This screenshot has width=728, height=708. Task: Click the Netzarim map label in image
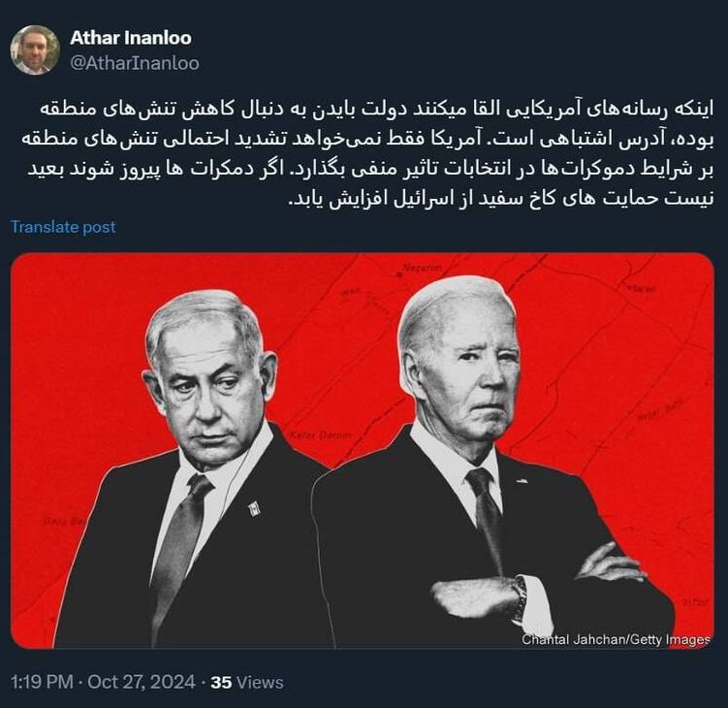tap(422, 268)
